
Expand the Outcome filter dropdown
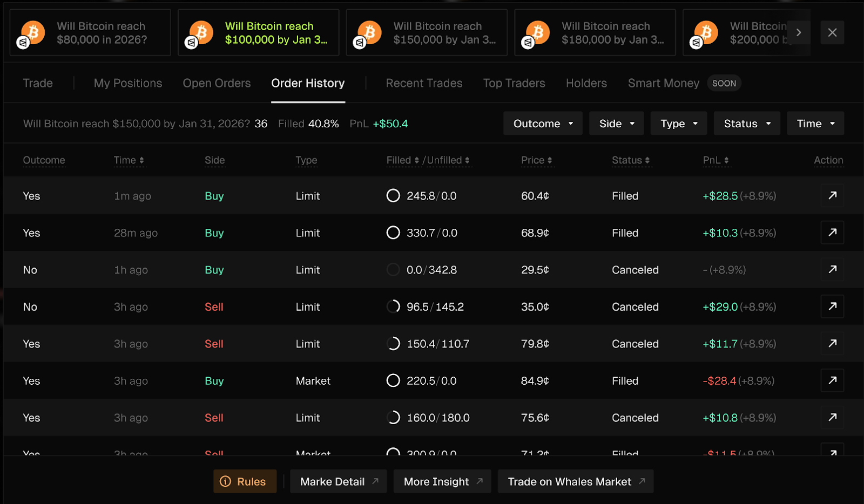(x=543, y=124)
